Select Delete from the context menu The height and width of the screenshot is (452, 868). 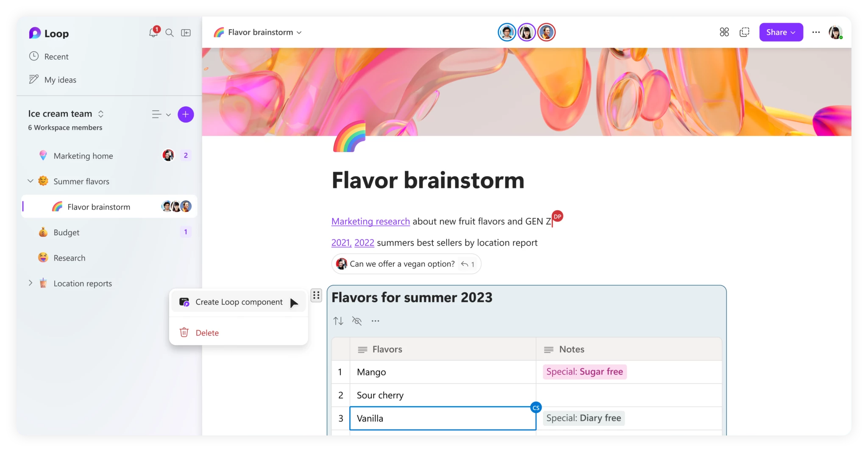207,333
